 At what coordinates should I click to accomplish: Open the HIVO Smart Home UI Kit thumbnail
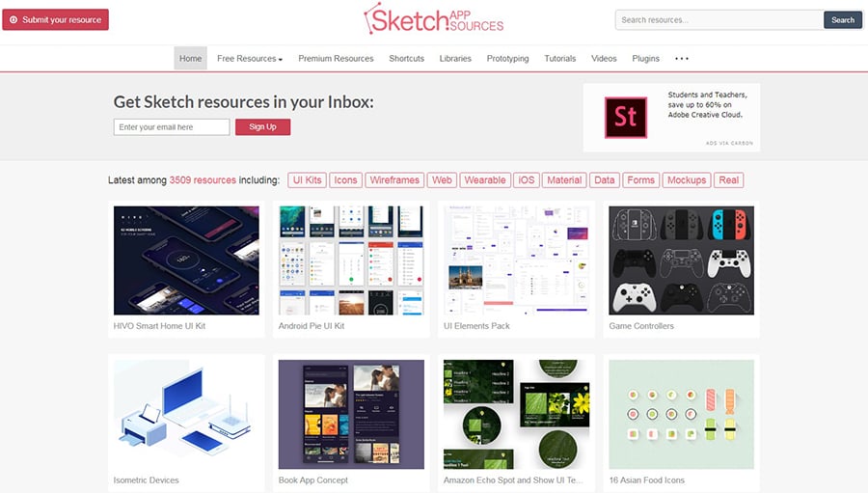tap(186, 260)
